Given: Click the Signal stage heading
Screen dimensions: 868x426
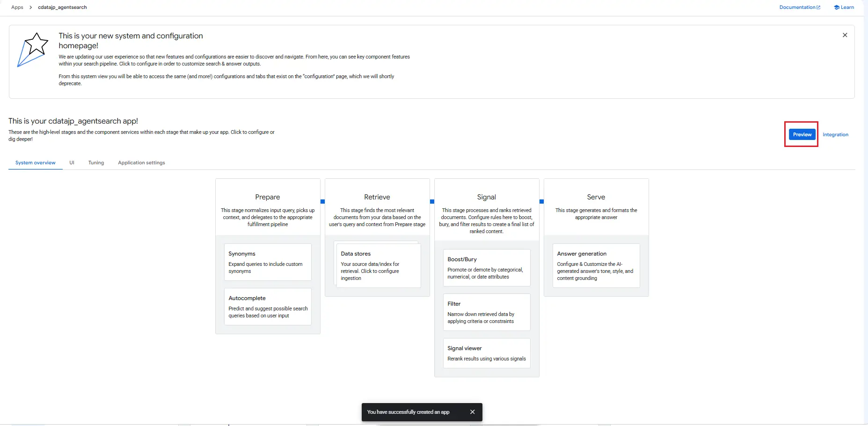Looking at the screenshot, I should click(487, 197).
